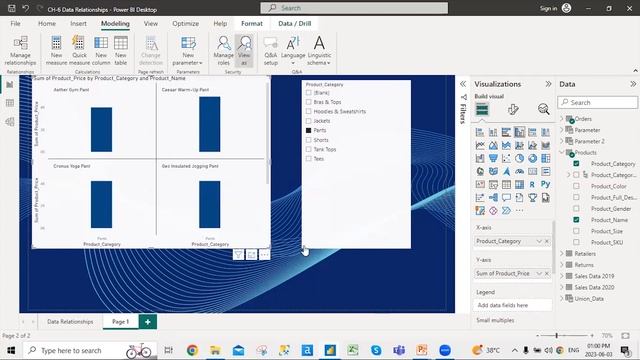The height and width of the screenshot is (360, 640).
Task: Open the Product_Category X-axis field dropdown
Action: pos(539,241)
